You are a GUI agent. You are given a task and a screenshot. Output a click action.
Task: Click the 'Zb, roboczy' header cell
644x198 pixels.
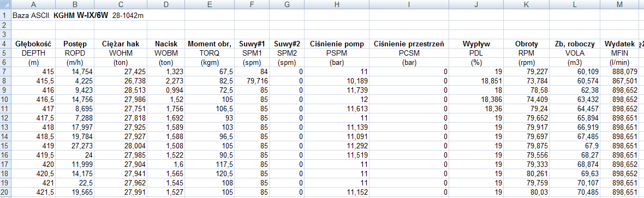click(574, 44)
